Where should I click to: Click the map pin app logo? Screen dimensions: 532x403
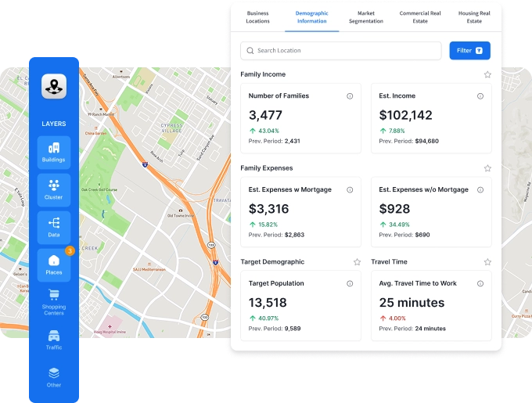pyautogui.click(x=54, y=86)
